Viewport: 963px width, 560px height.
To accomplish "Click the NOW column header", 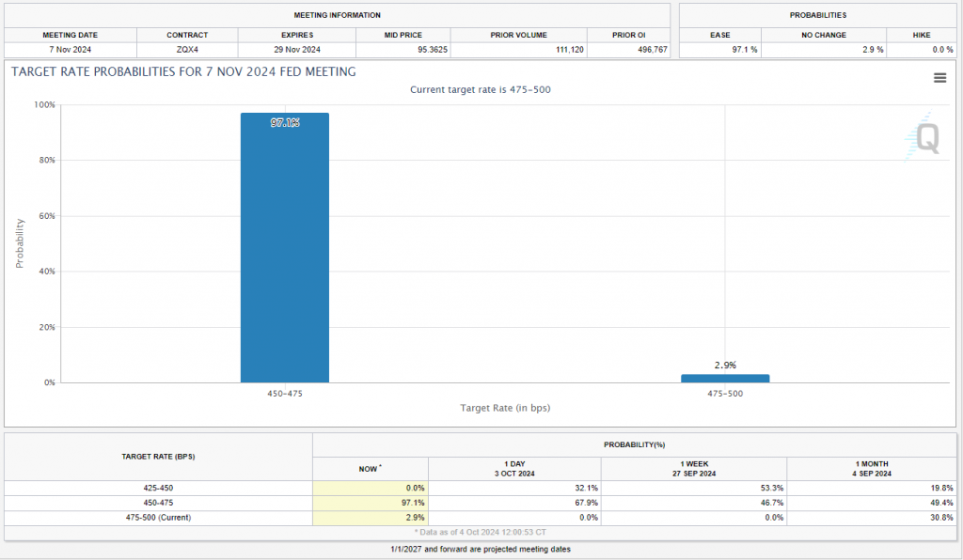I will [x=370, y=468].
